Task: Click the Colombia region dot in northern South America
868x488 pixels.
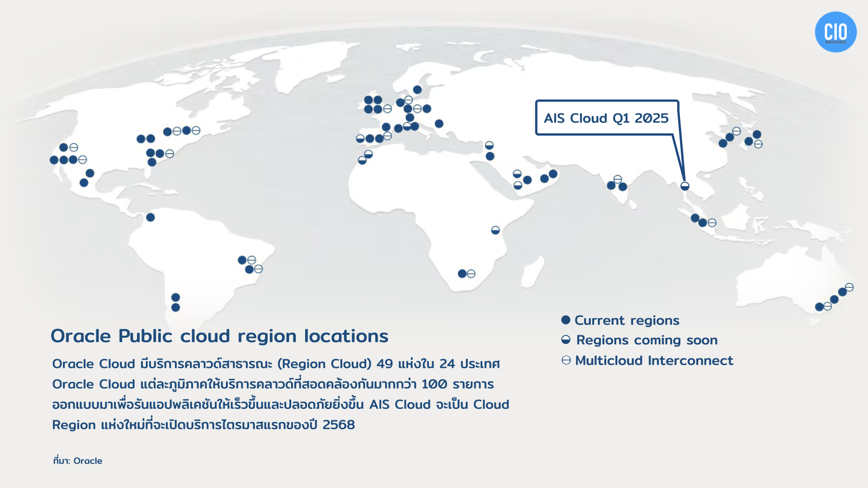Action: [x=151, y=217]
